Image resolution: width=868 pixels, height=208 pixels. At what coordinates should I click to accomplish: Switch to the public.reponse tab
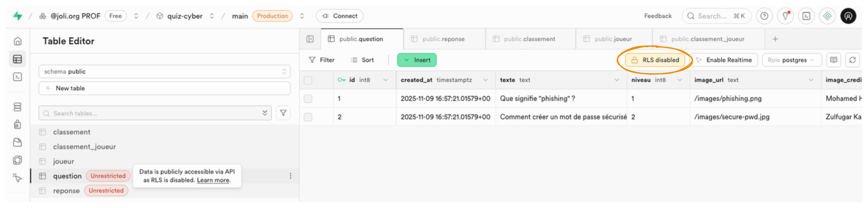coord(443,39)
